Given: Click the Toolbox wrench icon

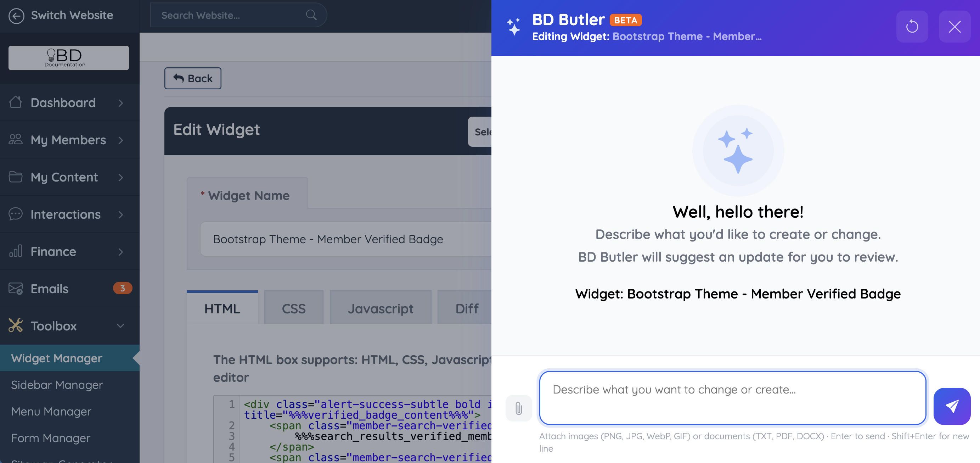Looking at the screenshot, I should 16,325.
